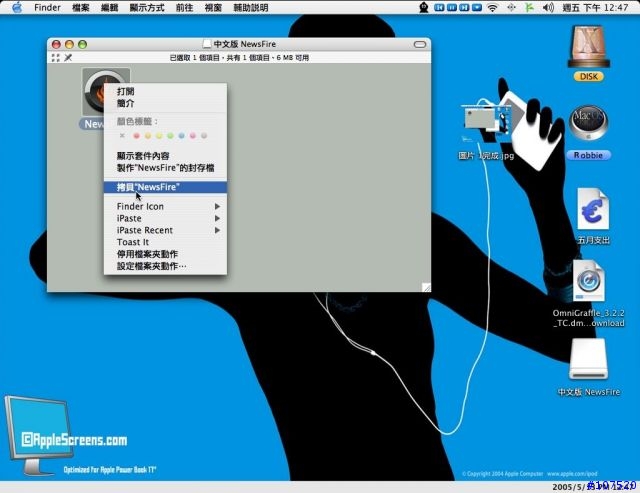Select the DISK drive icon on desktop

[x=589, y=47]
